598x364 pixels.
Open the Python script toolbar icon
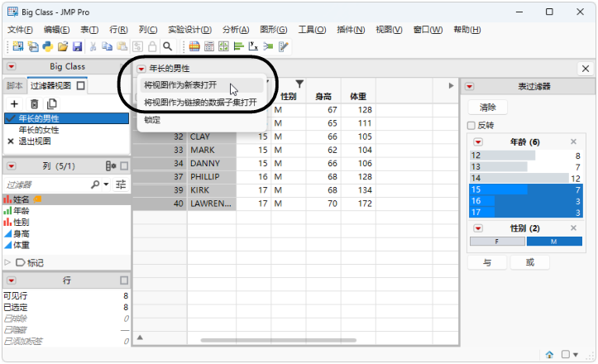[48, 46]
